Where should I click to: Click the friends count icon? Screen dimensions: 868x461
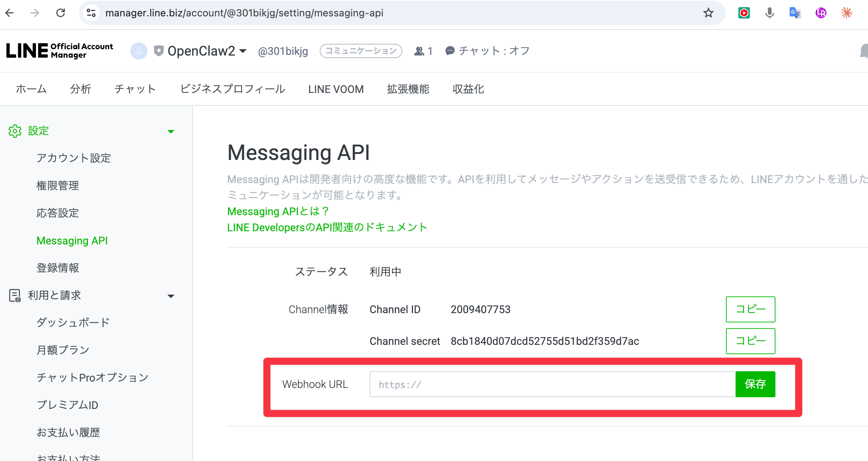click(x=419, y=51)
